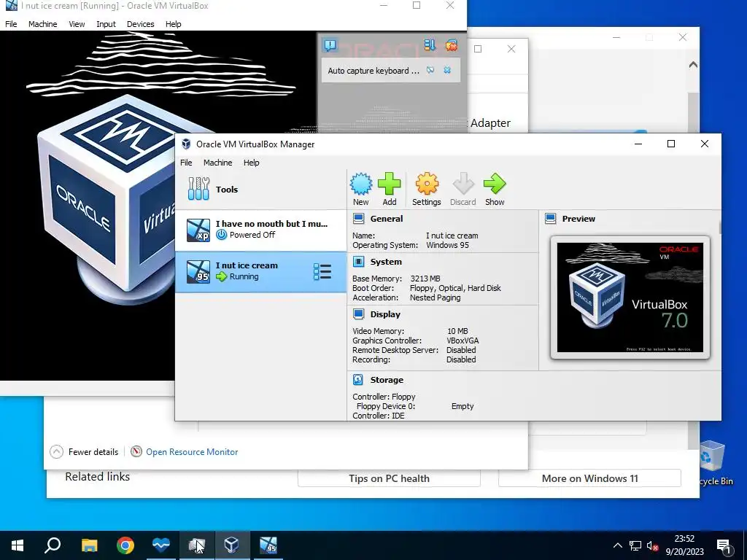Click the General section icon
Screen dimensions: 747x560
tap(359, 219)
